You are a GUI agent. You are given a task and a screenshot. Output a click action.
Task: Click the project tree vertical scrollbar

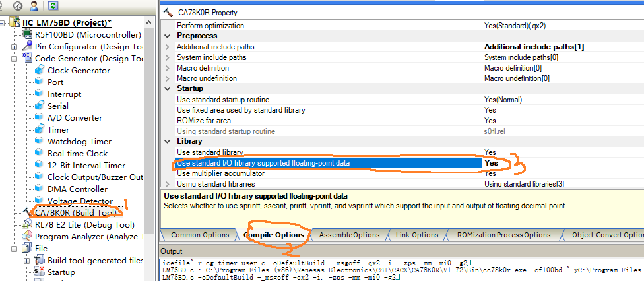coord(149,131)
